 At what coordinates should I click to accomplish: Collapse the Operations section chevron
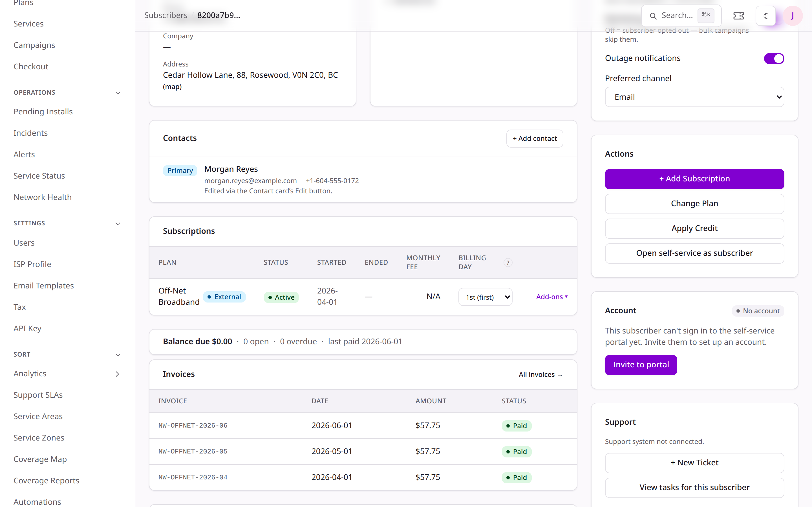118,93
